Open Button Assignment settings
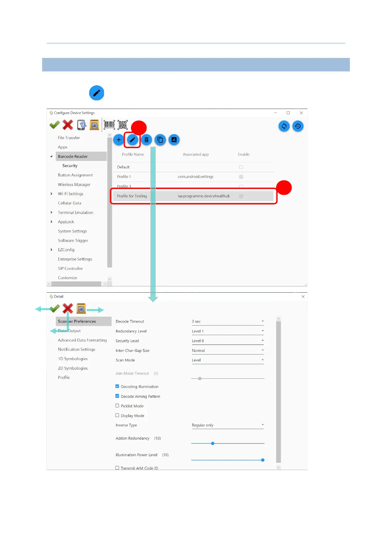 point(75,175)
